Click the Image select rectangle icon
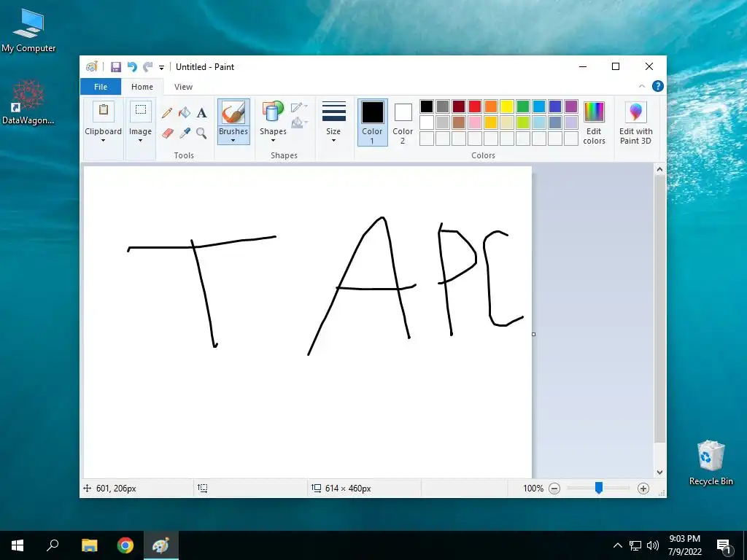This screenshot has height=560, width=747. click(141, 111)
